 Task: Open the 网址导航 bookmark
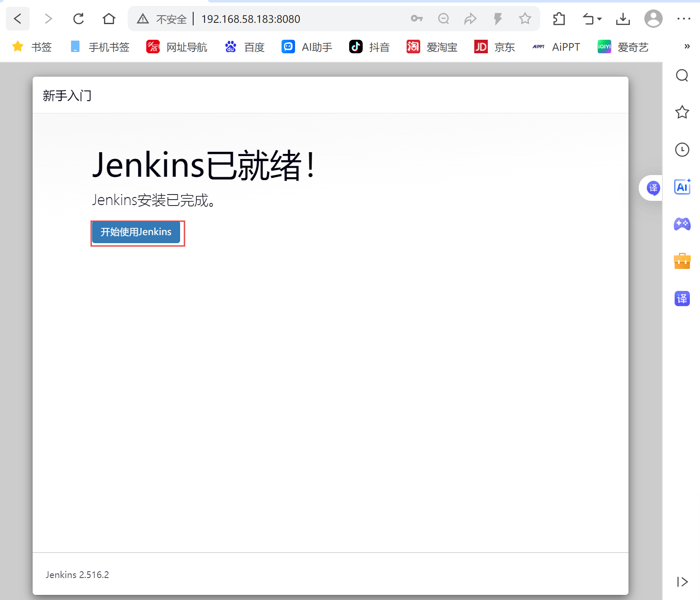coord(177,47)
